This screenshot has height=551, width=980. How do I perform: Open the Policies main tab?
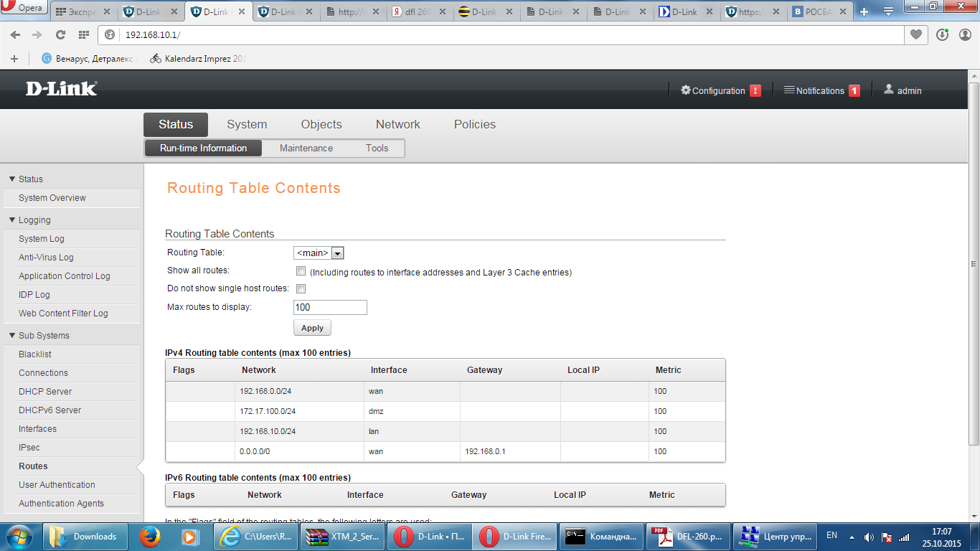pyautogui.click(x=475, y=124)
